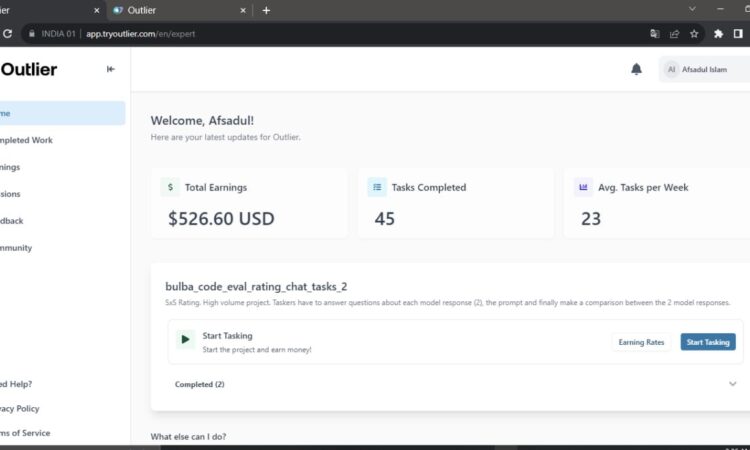Viewport: 750px width, 450px height.
Task: Switch to the second Outlier tab
Action: coord(179,11)
